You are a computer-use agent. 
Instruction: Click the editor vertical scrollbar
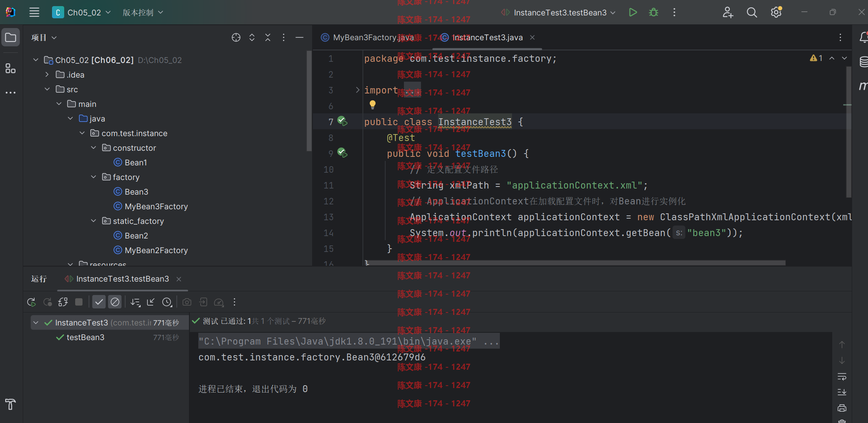coord(848,132)
